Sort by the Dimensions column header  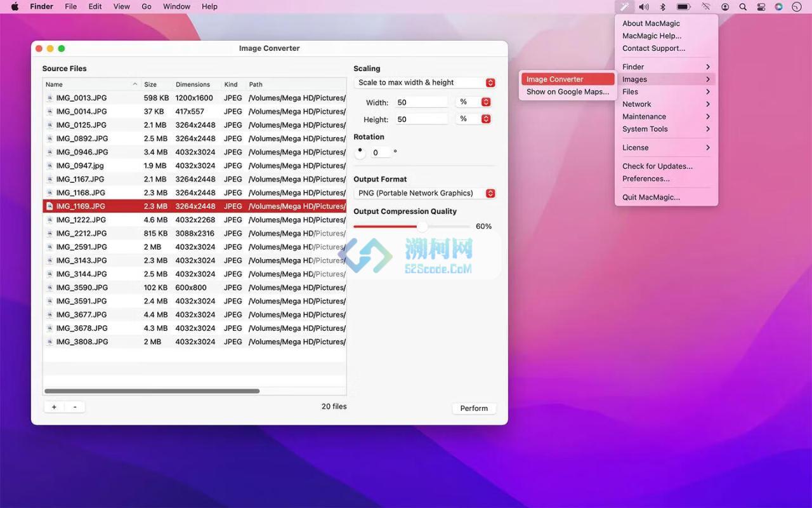click(197, 84)
